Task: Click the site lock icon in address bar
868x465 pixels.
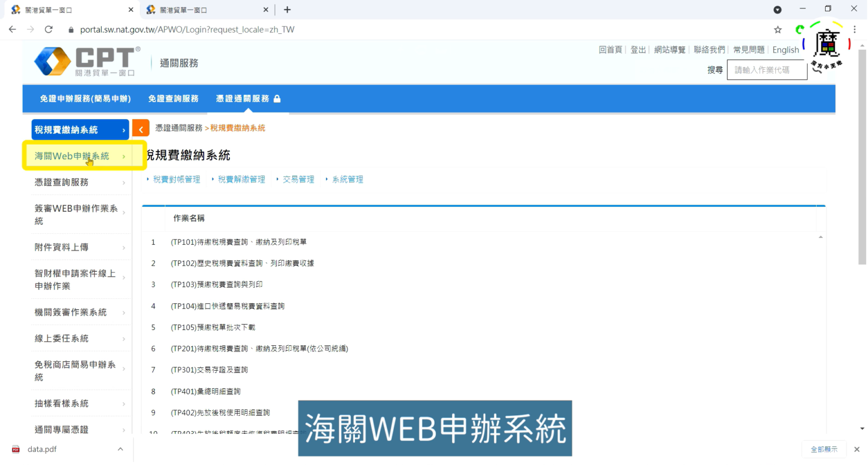Action: click(x=71, y=29)
